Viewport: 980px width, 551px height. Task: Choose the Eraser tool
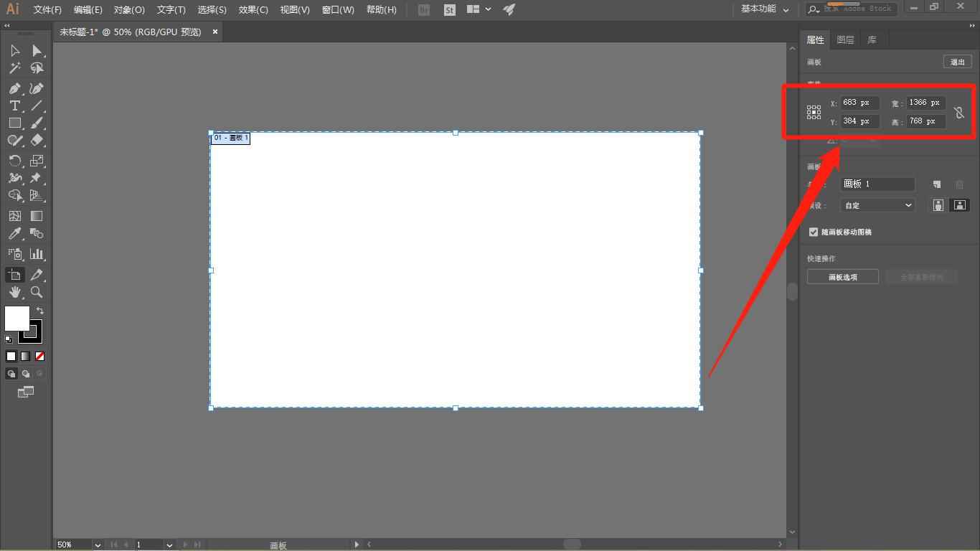pyautogui.click(x=37, y=141)
